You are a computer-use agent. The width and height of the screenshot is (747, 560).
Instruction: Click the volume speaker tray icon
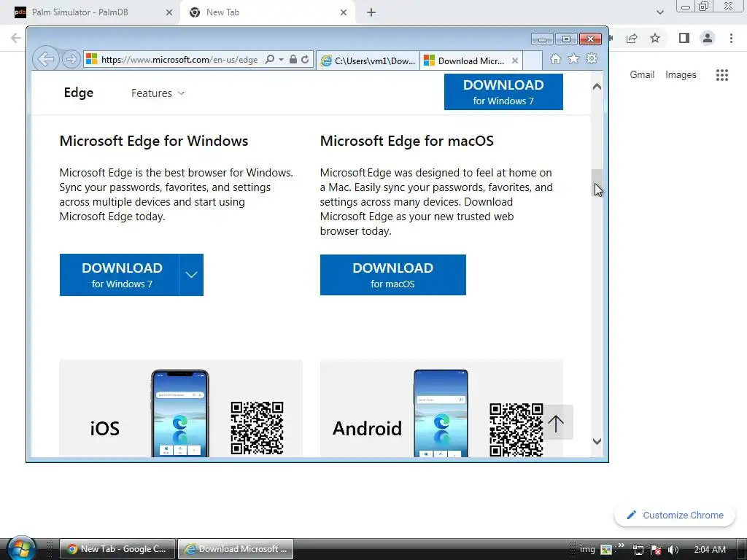click(673, 550)
